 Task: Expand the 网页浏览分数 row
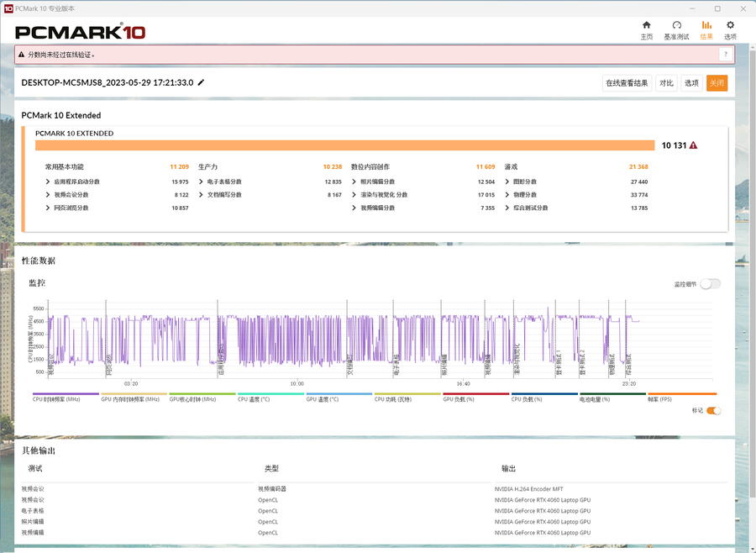(x=48, y=208)
